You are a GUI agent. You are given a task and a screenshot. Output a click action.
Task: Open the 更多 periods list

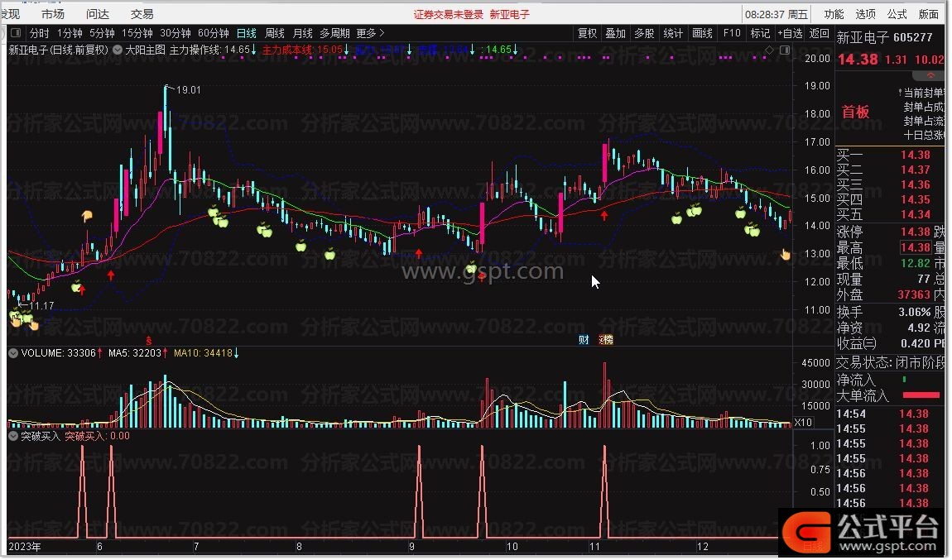(370, 33)
